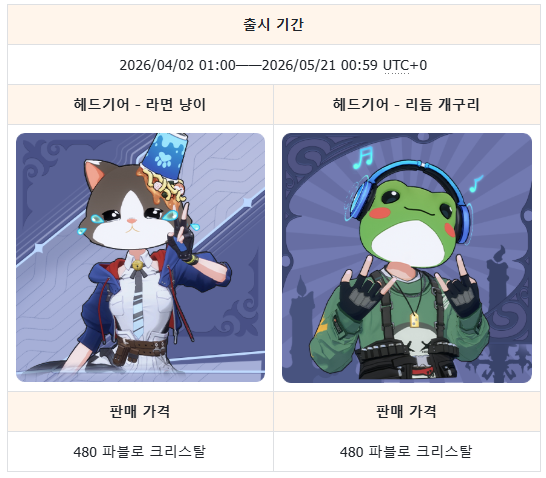Select the 출시 기간 header cell

click(274, 24)
